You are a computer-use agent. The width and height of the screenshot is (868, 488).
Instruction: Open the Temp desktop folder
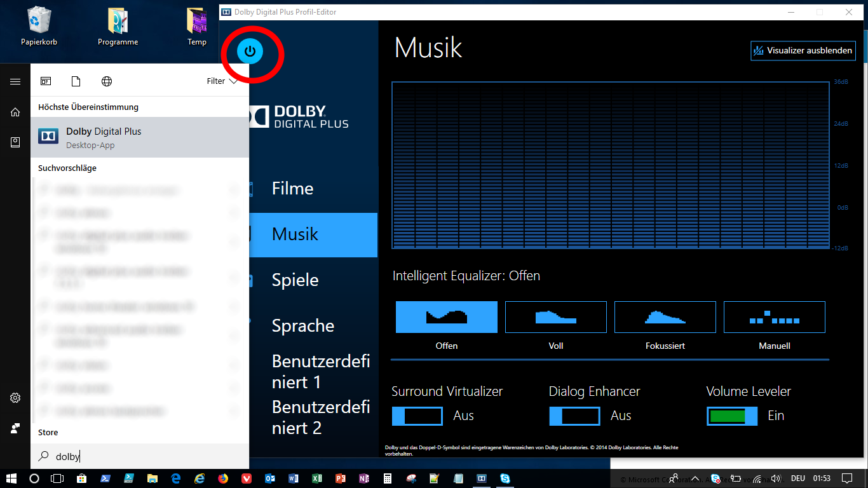pos(197,27)
